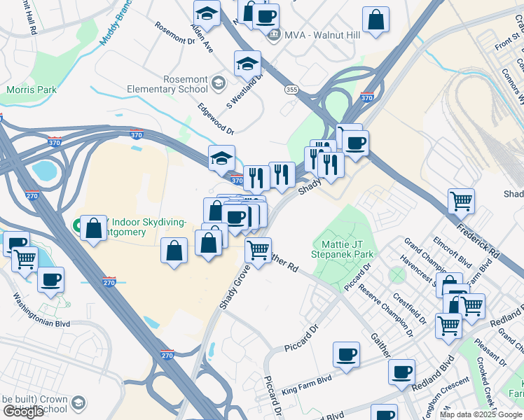
Task: Select the shopping cart marker at Shady Grove and Gaither Rd
Action: pyautogui.click(x=258, y=251)
